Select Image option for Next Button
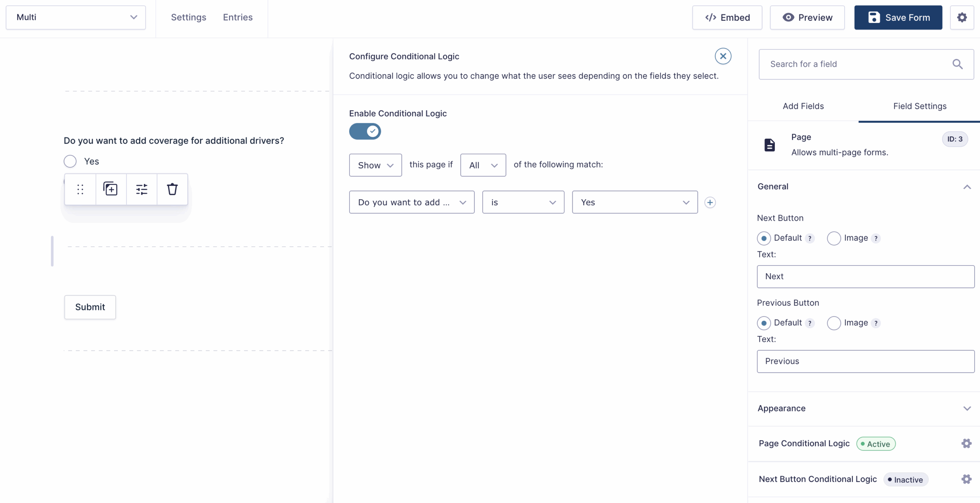 point(834,238)
